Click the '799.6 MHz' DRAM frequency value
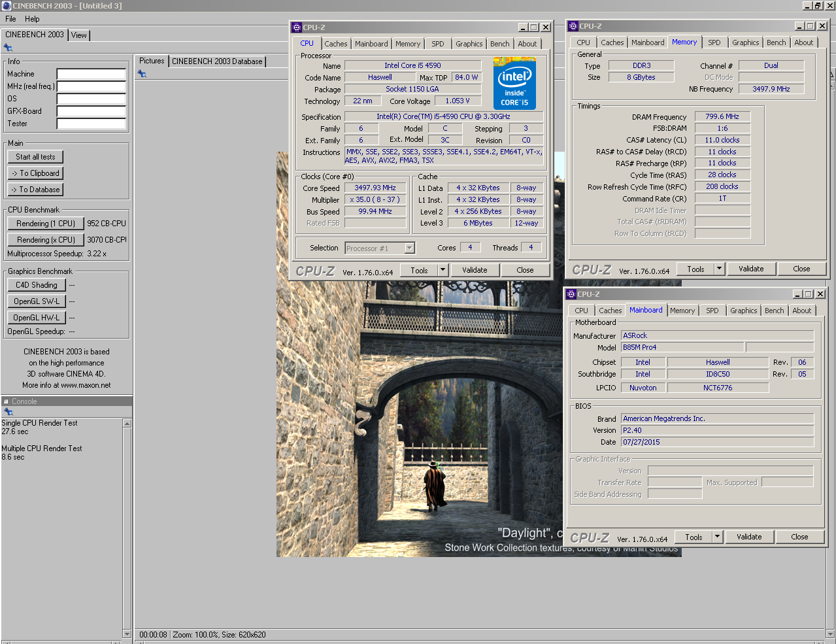Image resolution: width=836 pixels, height=644 pixels. 722,116
